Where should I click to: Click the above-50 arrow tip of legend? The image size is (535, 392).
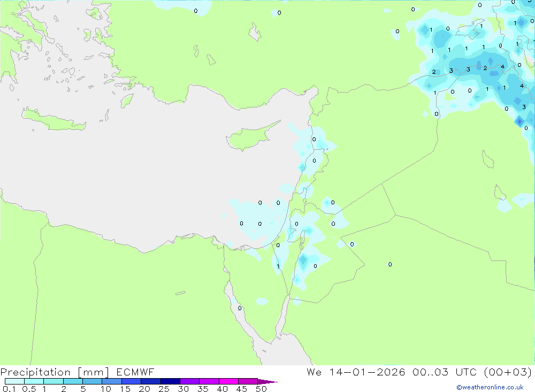(x=267, y=381)
